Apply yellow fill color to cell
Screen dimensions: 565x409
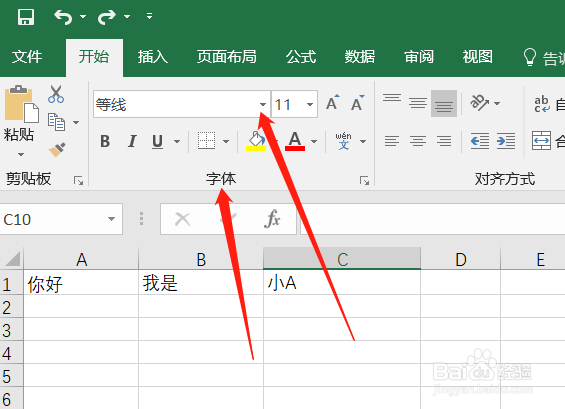(x=256, y=141)
